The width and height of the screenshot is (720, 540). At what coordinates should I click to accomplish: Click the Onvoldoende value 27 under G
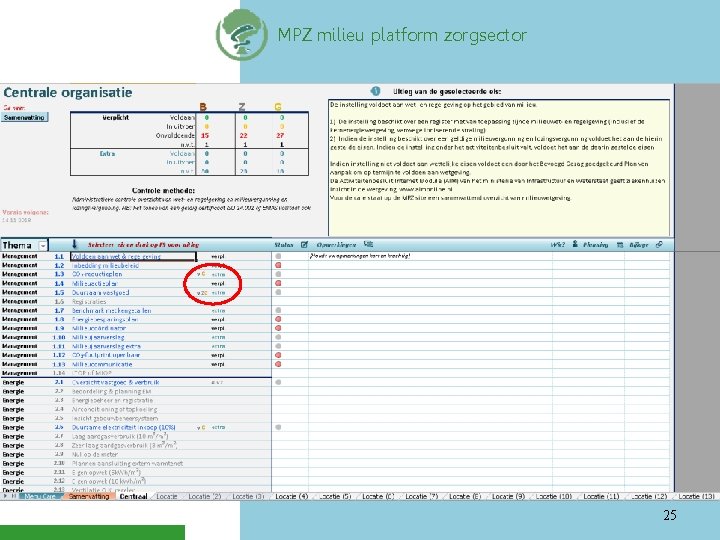[280, 135]
